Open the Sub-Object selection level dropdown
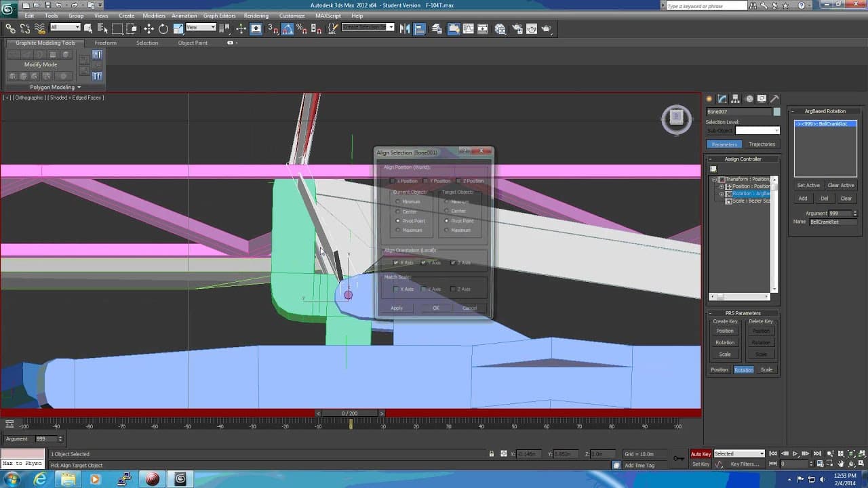Screen dimensions: 868x488 pyautogui.click(x=757, y=130)
